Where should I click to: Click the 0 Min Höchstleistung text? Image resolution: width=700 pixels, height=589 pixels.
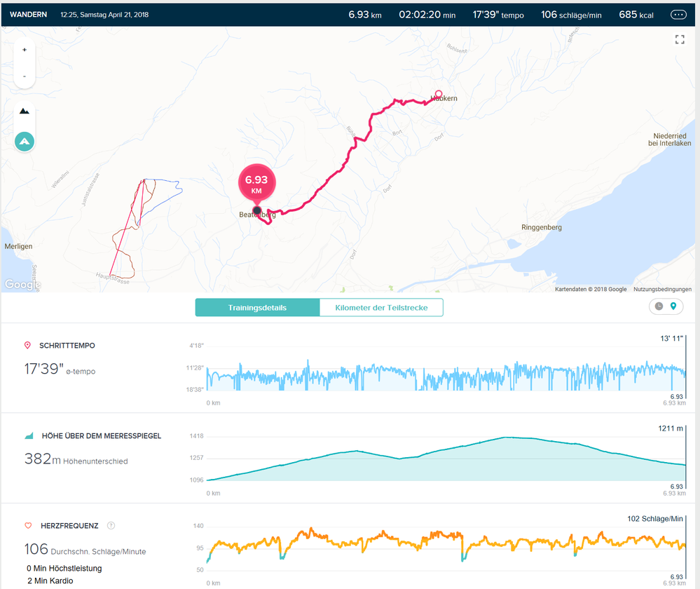(64, 569)
